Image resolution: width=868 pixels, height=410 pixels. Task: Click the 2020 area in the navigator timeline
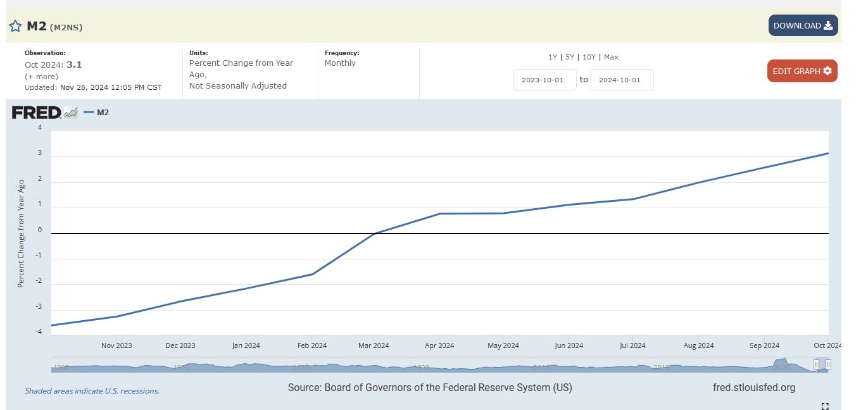781,366
